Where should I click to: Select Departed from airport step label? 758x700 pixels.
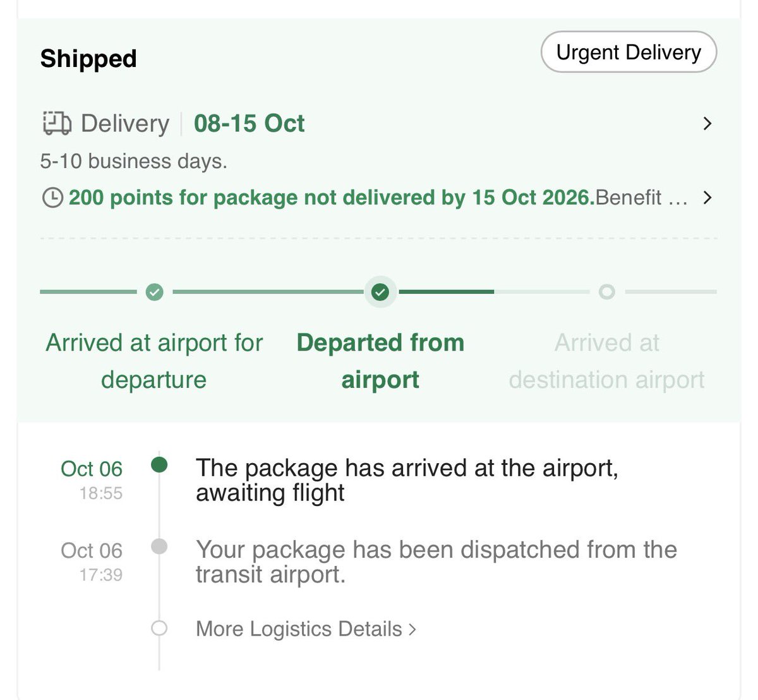380,361
